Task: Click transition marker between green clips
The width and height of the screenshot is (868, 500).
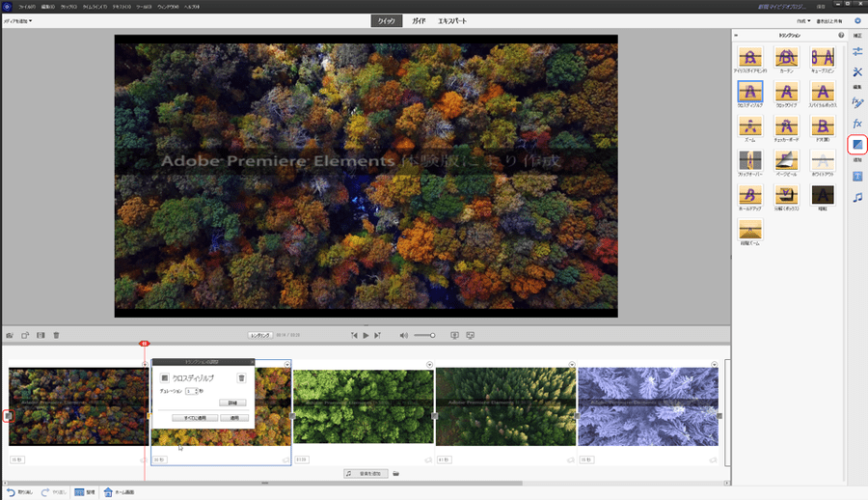Action: point(435,415)
